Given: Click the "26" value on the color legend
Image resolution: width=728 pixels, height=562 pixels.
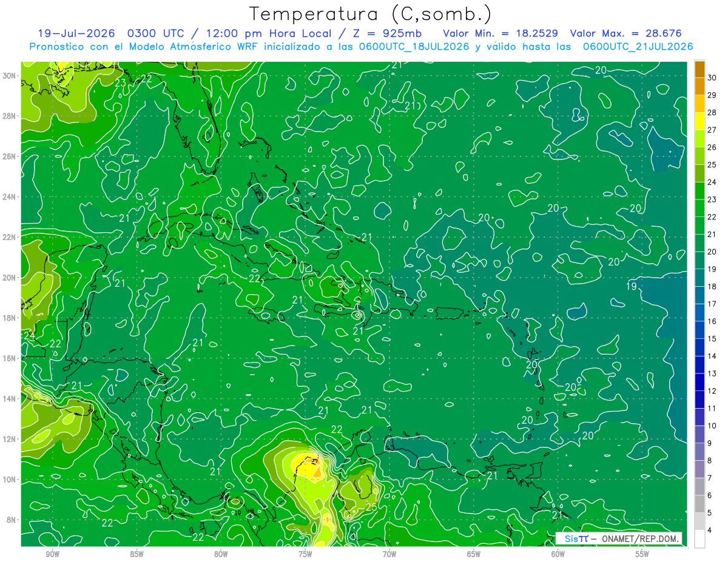Looking at the screenshot, I should [712, 147].
